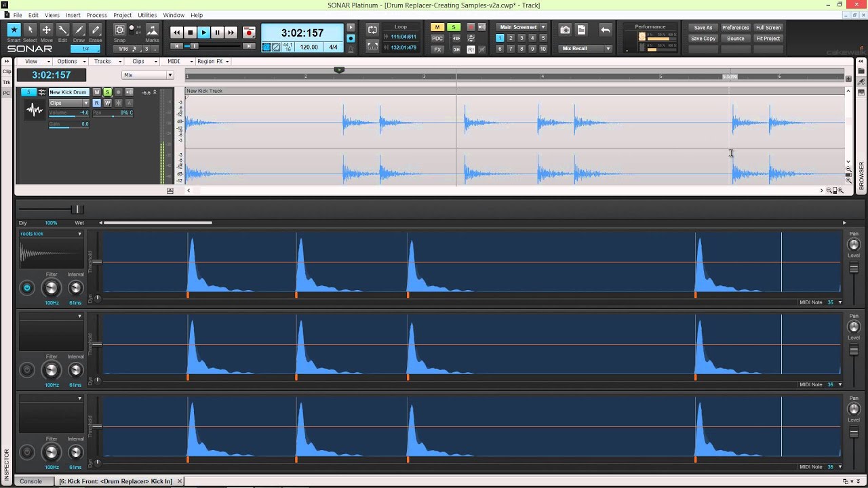Open Preferences
Viewport: 868px width, 488px height.
coord(735,28)
